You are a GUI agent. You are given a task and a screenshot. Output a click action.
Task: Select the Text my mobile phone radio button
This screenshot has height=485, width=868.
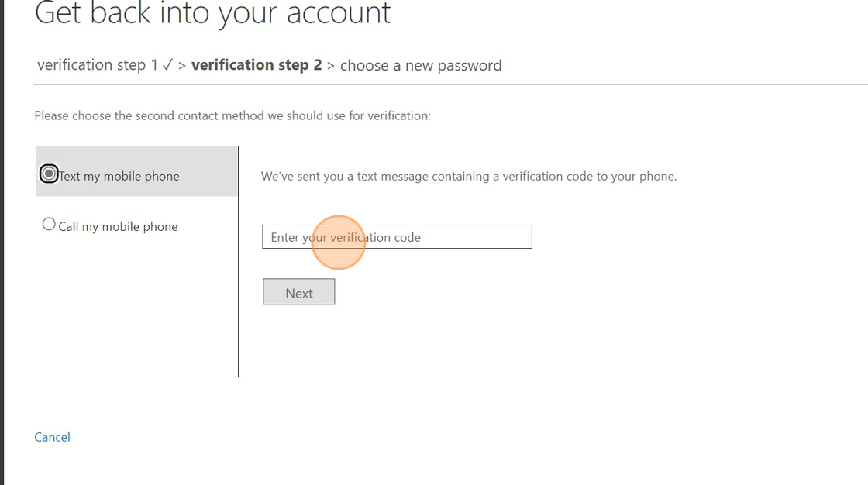(49, 174)
